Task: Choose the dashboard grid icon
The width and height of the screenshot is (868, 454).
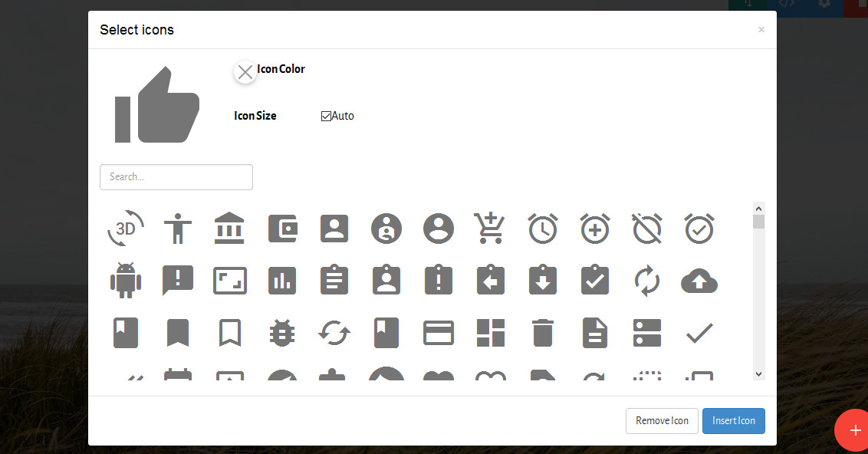Action: 491,333
